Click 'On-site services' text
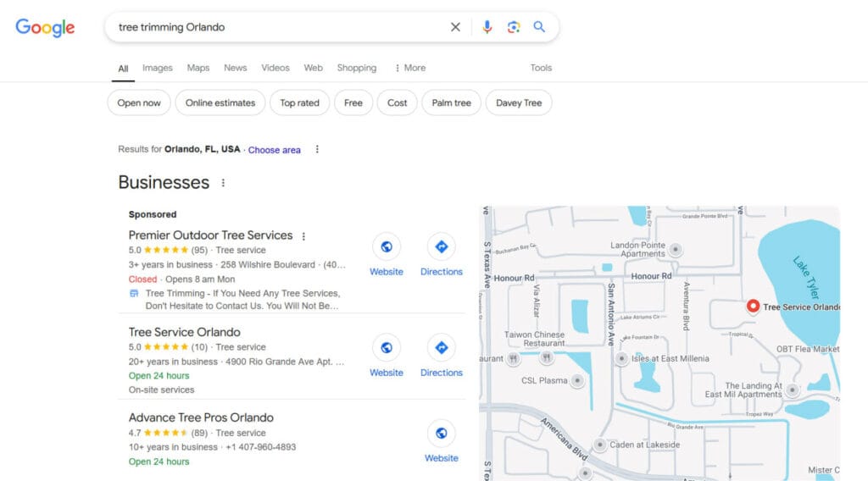Image resolution: width=868 pixels, height=481 pixels. coord(162,390)
